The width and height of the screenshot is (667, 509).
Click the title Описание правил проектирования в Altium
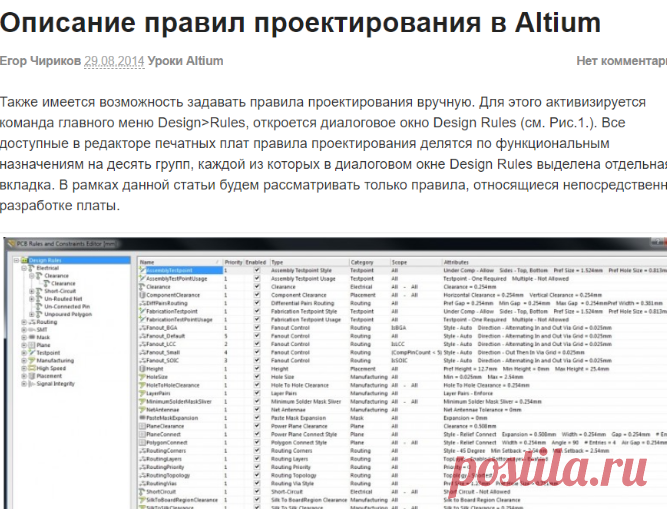[x=300, y=23]
